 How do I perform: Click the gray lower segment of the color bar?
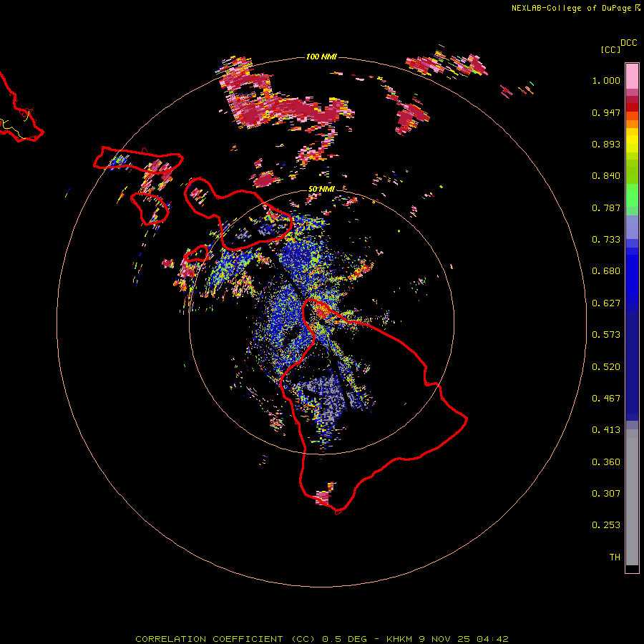click(632, 497)
